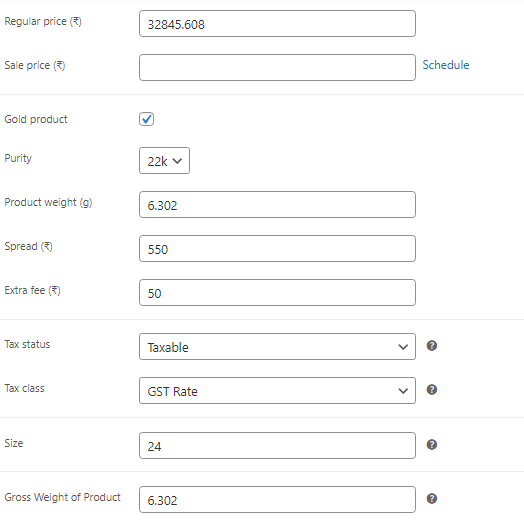Open the help tip beside Tax class

click(432, 390)
